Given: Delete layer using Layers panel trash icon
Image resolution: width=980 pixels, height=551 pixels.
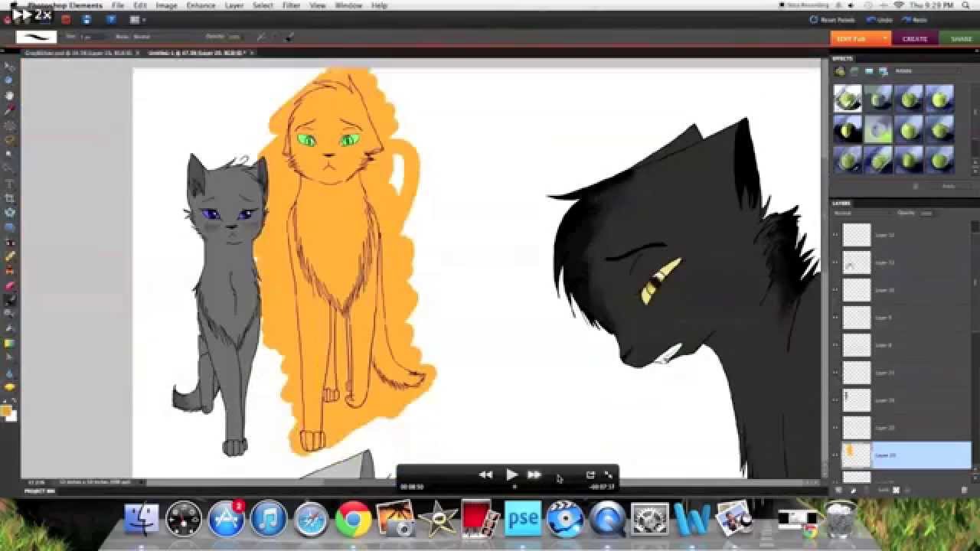Looking at the screenshot, I should coord(965,490).
